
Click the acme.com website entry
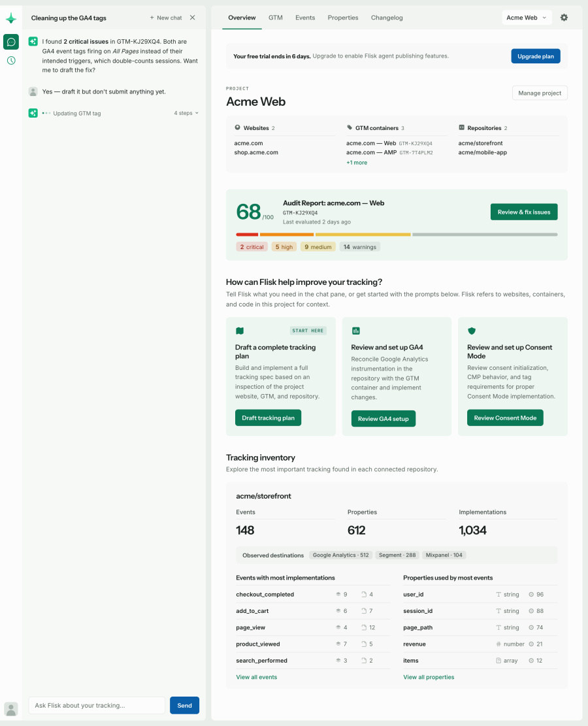coord(248,143)
